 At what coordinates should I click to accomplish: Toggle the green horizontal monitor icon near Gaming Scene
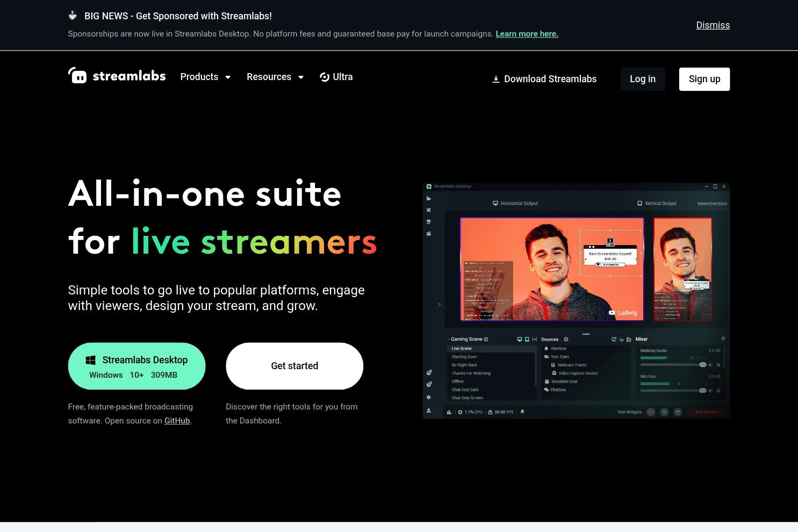pyautogui.click(x=520, y=339)
